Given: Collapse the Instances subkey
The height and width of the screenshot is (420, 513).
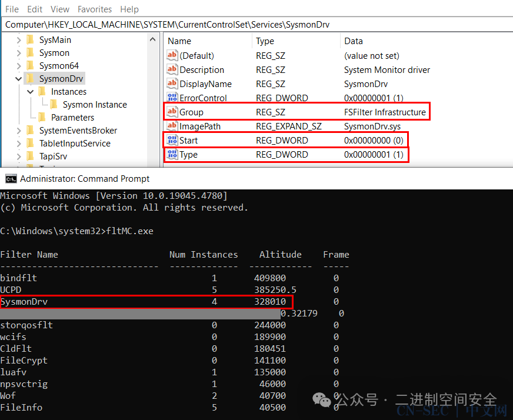Looking at the screenshot, I should 31,92.
